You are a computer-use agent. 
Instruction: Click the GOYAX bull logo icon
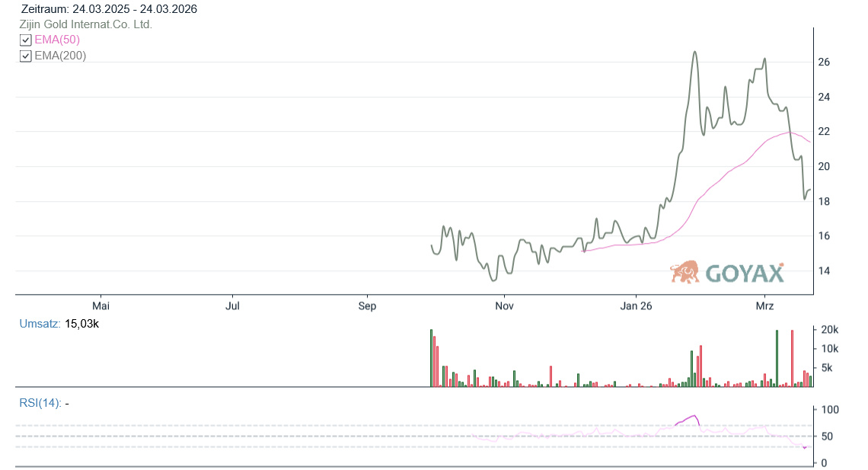tap(685, 272)
